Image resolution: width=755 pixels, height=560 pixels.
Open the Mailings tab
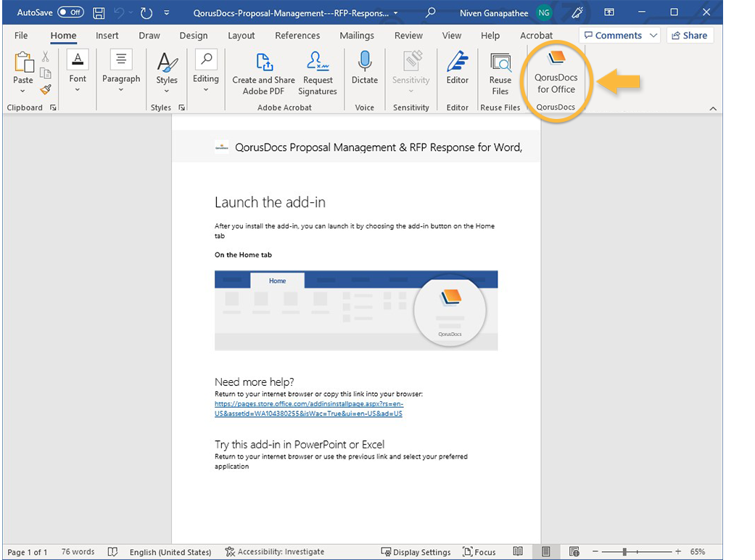[x=357, y=35]
